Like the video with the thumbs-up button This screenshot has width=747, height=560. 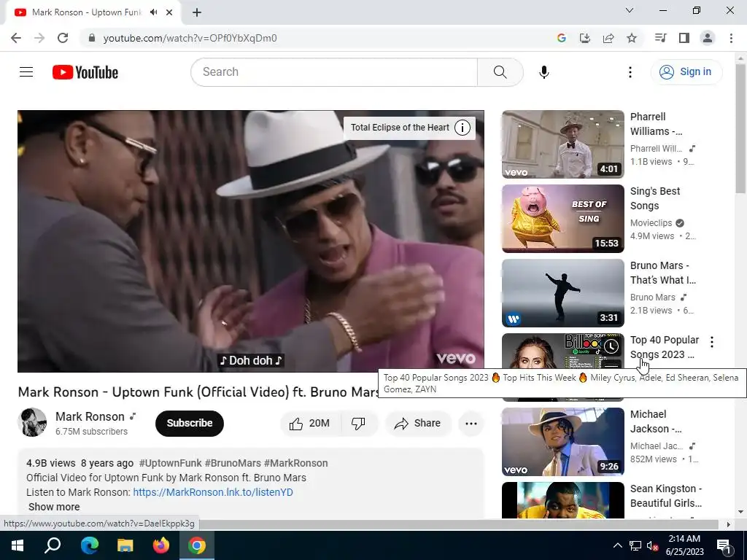point(309,424)
